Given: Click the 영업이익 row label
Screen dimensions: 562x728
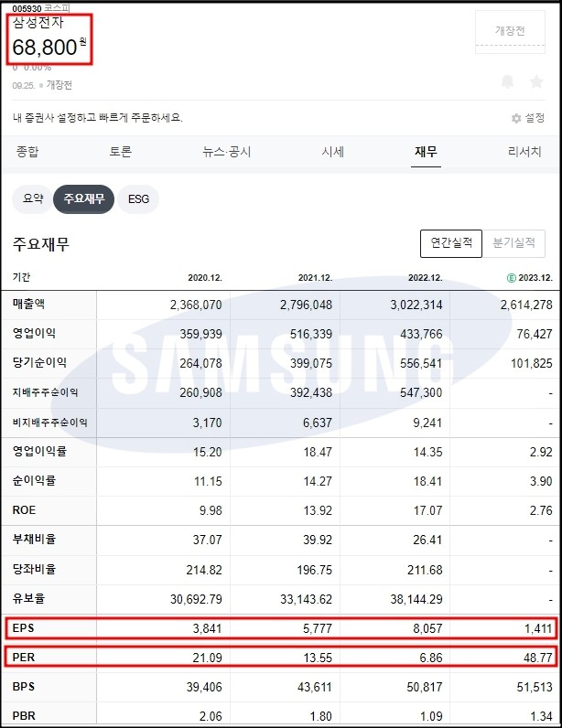Looking at the screenshot, I should tap(35, 333).
